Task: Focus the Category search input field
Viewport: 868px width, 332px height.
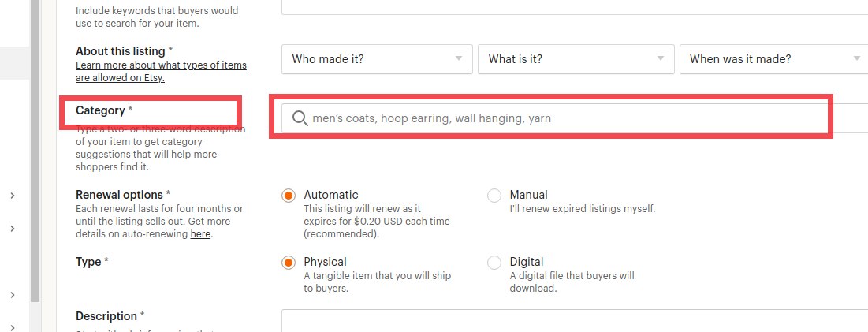Action: 575,118
